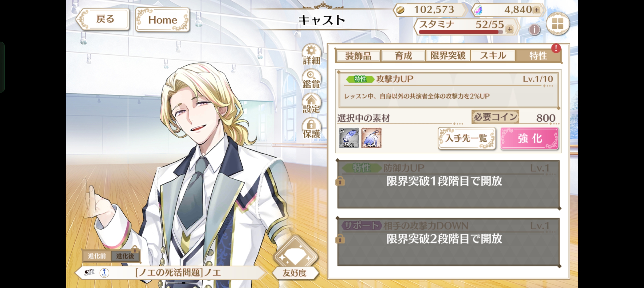Switch to the 育成 tab

[x=403, y=56]
